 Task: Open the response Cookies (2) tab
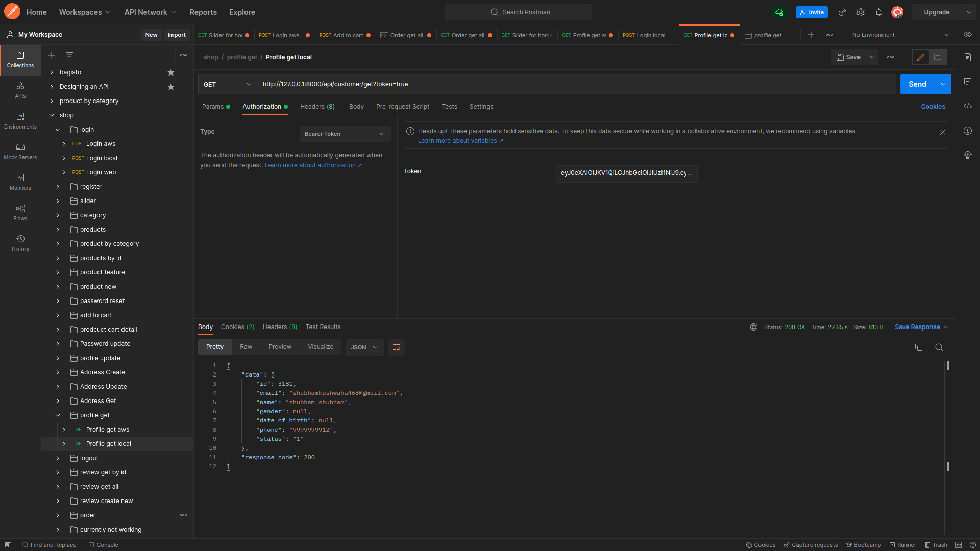point(238,327)
